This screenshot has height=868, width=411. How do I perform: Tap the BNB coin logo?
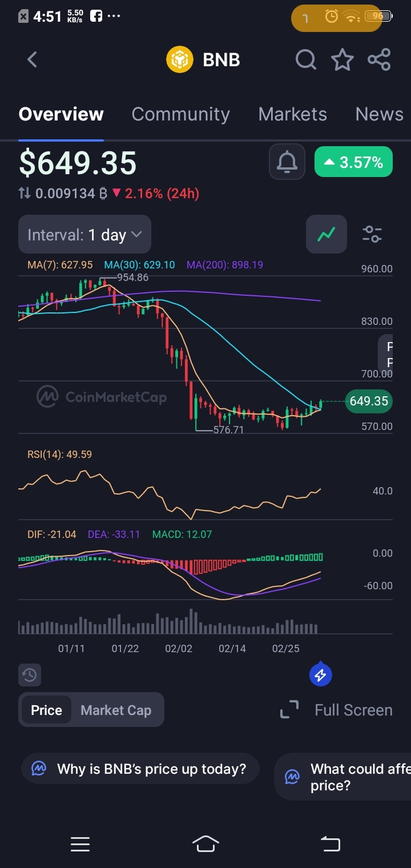180,59
